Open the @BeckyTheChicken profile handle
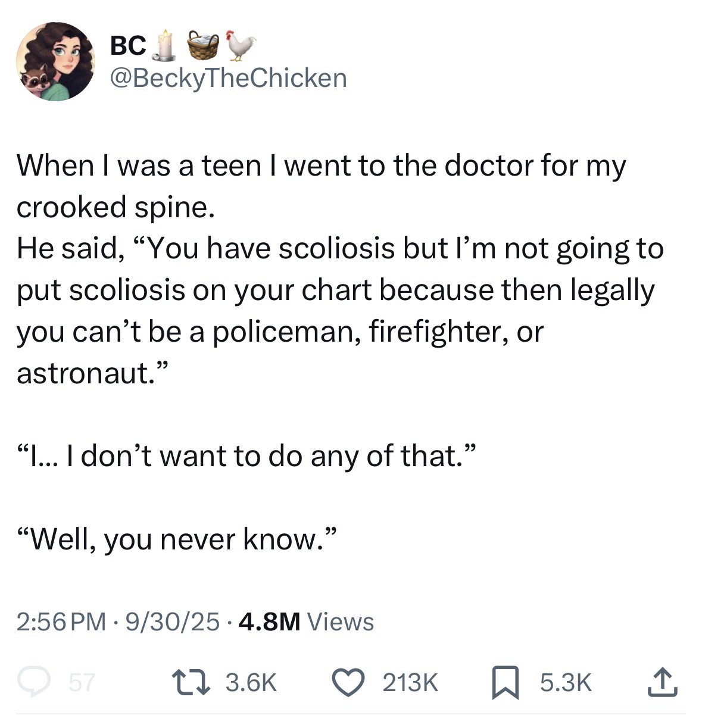This screenshot has height=728, width=702. click(228, 78)
